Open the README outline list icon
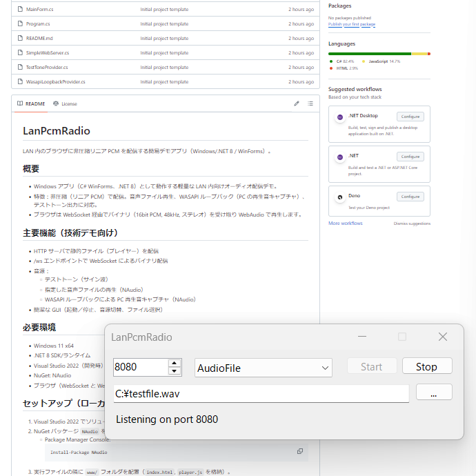The image size is (476, 476). [310, 103]
